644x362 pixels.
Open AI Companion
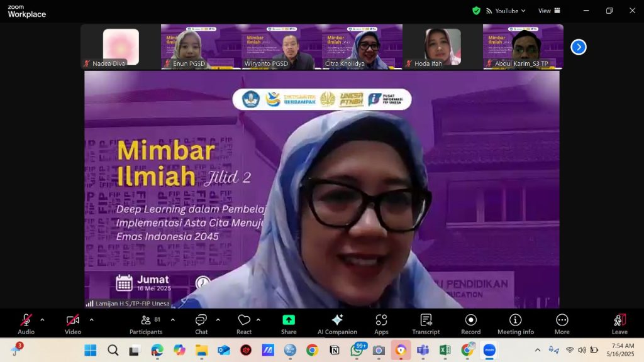point(337,323)
